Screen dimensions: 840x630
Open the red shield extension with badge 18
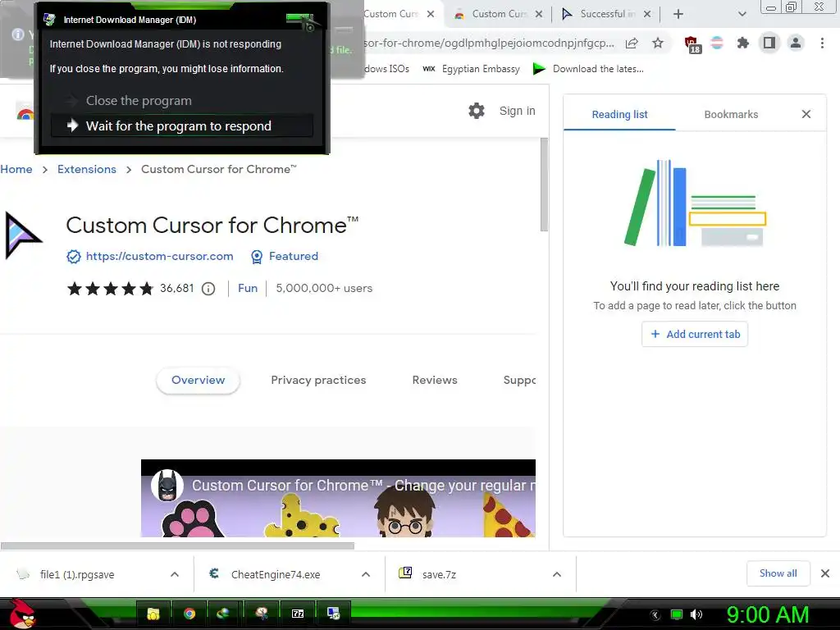tap(692, 44)
